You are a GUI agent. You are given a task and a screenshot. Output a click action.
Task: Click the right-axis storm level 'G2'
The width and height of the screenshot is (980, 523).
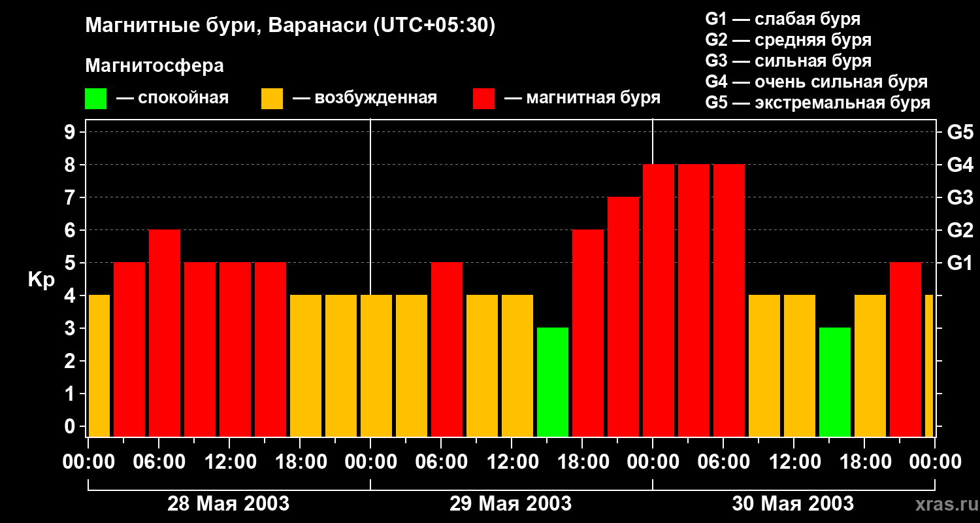960,231
